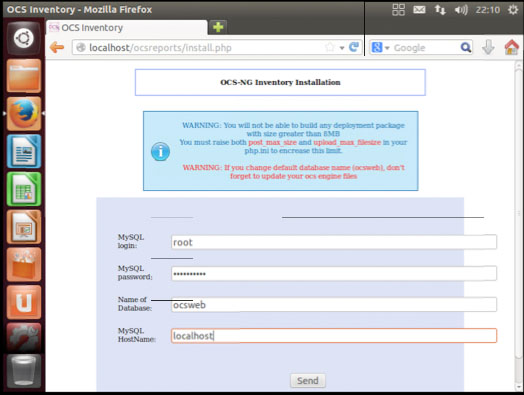The width and height of the screenshot is (524, 395).
Task: Open Ubuntu One from the dock
Action: pos(24,302)
